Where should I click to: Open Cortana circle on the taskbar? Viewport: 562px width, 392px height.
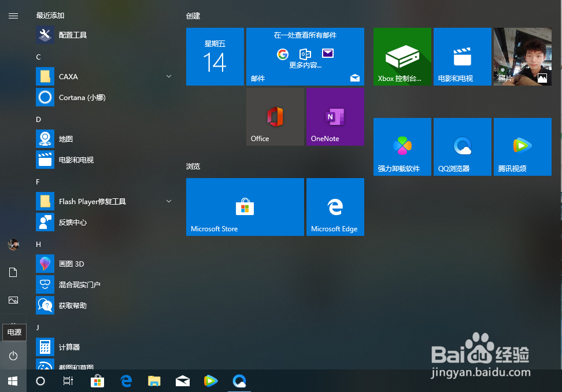40,381
